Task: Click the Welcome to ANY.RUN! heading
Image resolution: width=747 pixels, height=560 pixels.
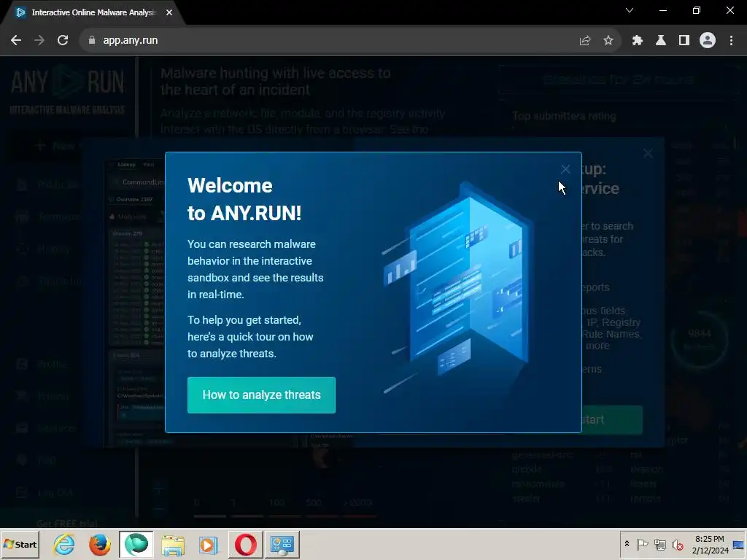Action: tap(244, 199)
